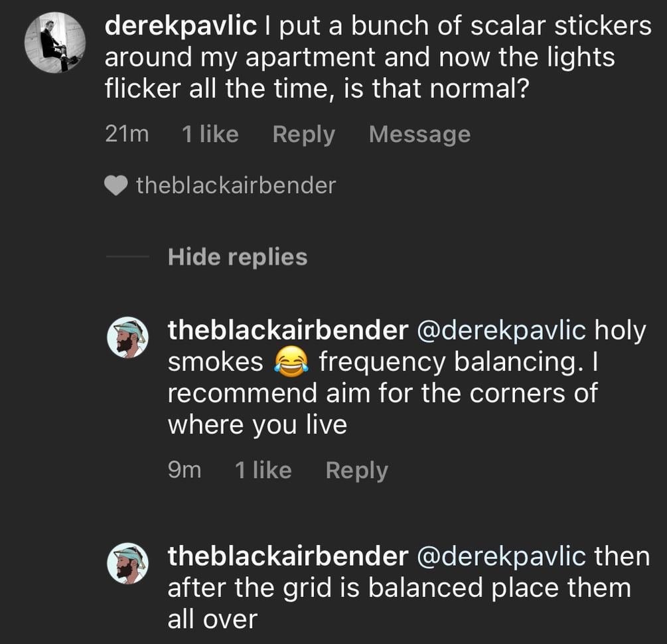Screen dimensions: 667x644
Task: Click the 21m timestamp
Action: [x=127, y=135]
